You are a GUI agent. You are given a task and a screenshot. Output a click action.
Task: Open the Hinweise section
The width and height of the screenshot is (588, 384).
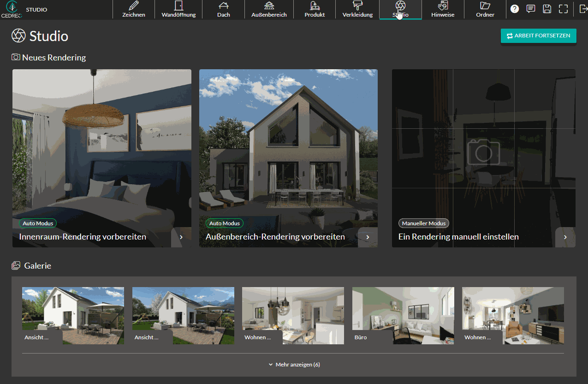(443, 10)
